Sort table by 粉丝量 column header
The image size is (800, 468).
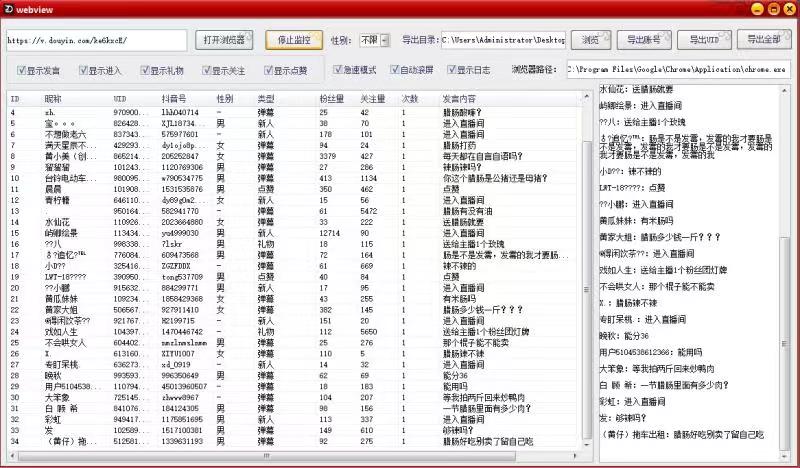[x=331, y=99]
